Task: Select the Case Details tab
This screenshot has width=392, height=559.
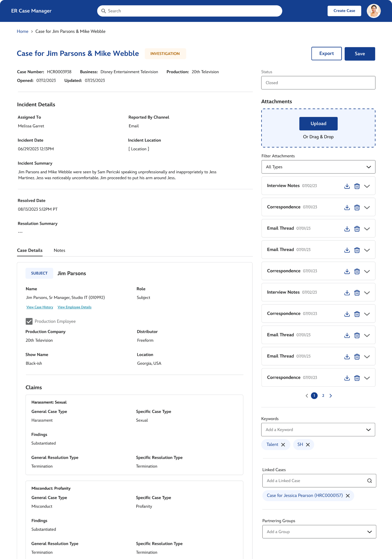Action: click(x=30, y=250)
